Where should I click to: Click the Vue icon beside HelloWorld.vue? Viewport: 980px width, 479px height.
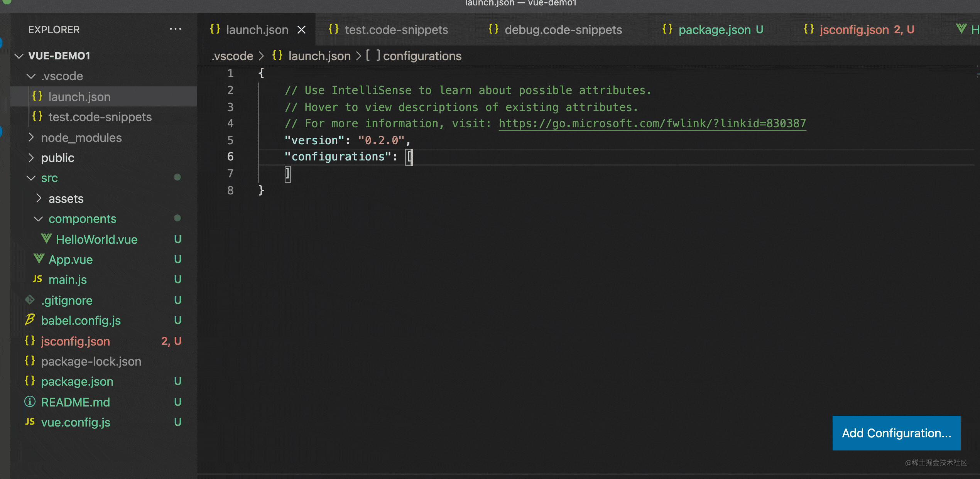46,239
